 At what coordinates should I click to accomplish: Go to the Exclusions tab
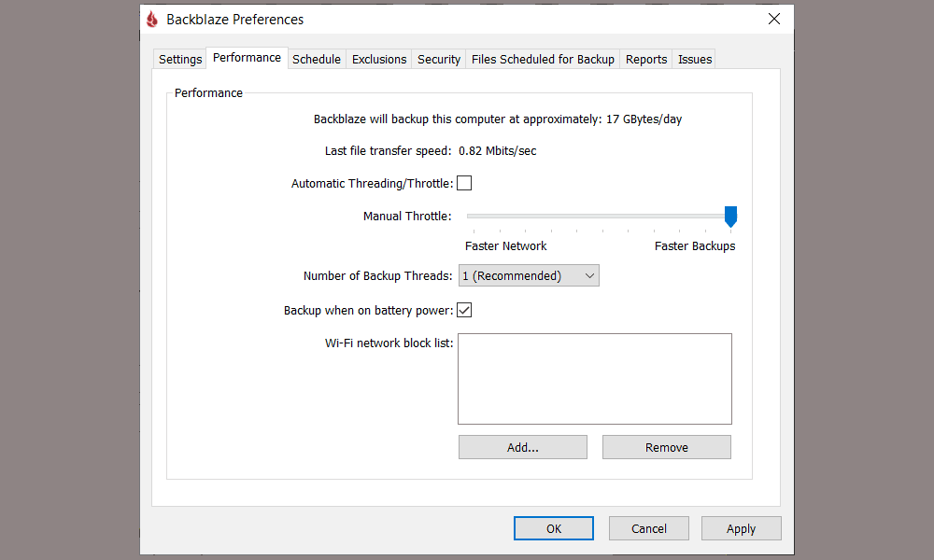[379, 59]
